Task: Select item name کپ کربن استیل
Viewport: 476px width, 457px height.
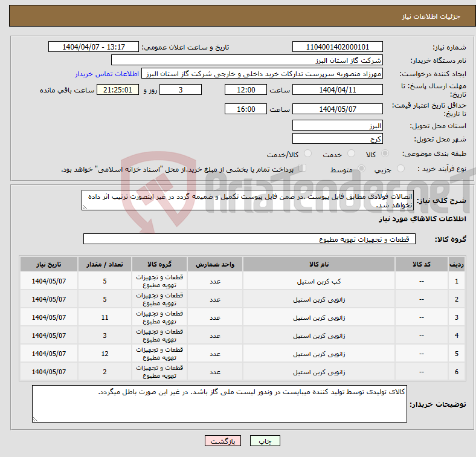Action: [319, 281]
